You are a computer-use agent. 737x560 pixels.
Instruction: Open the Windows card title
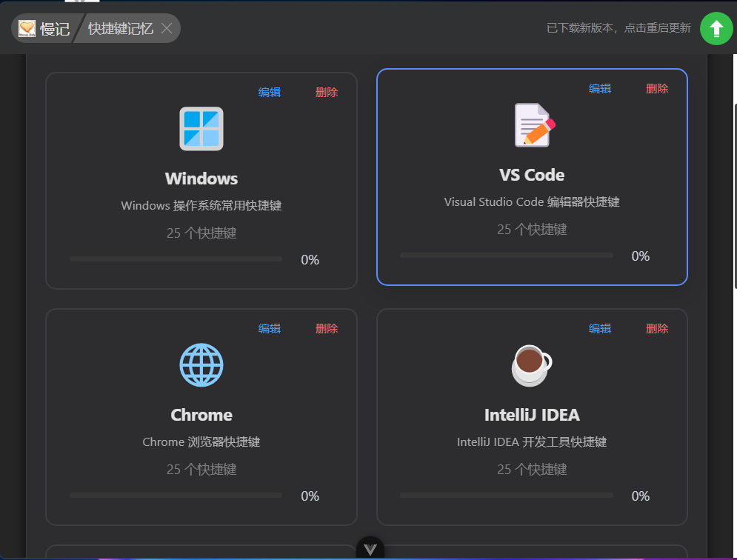click(201, 179)
